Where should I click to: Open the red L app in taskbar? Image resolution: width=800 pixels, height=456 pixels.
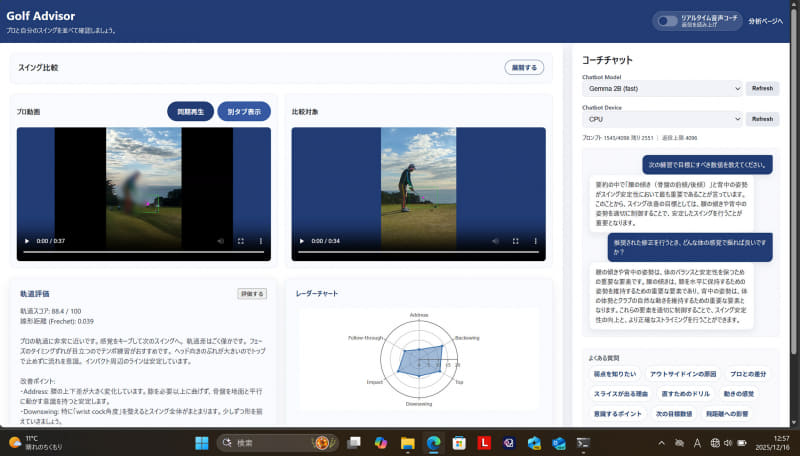484,443
